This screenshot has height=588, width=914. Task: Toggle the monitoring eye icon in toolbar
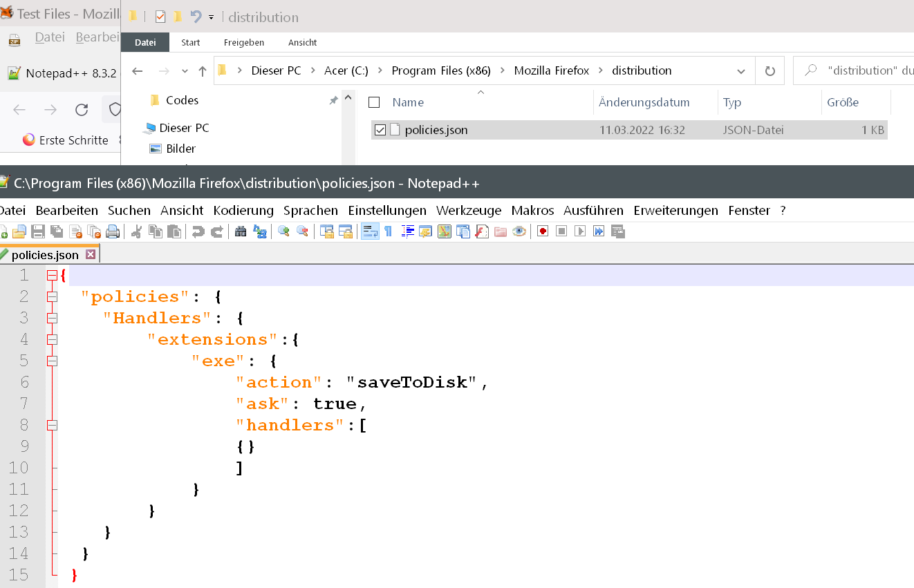click(x=519, y=231)
